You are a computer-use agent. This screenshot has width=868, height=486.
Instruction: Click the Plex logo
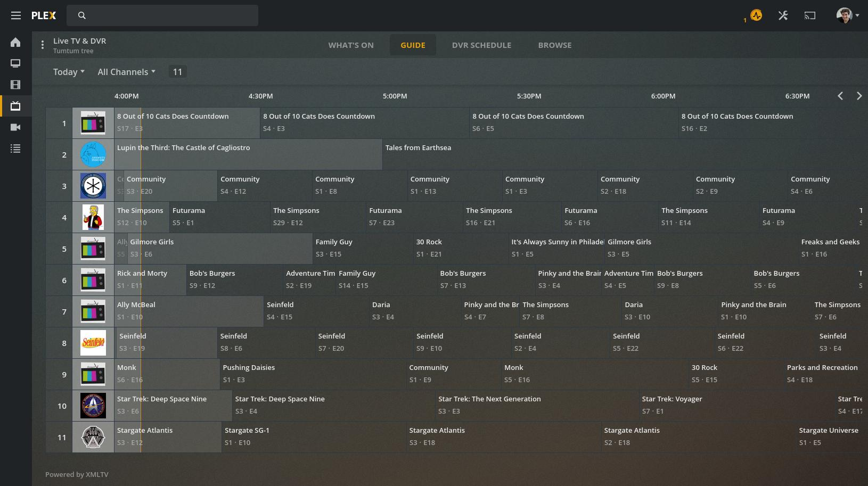click(x=44, y=15)
